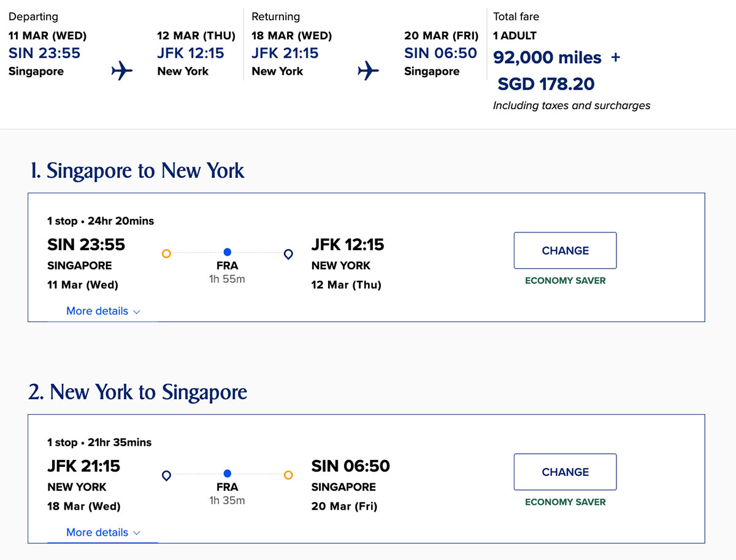Expand More details for New York to Singapore
The width and height of the screenshot is (736, 560).
tap(97, 532)
